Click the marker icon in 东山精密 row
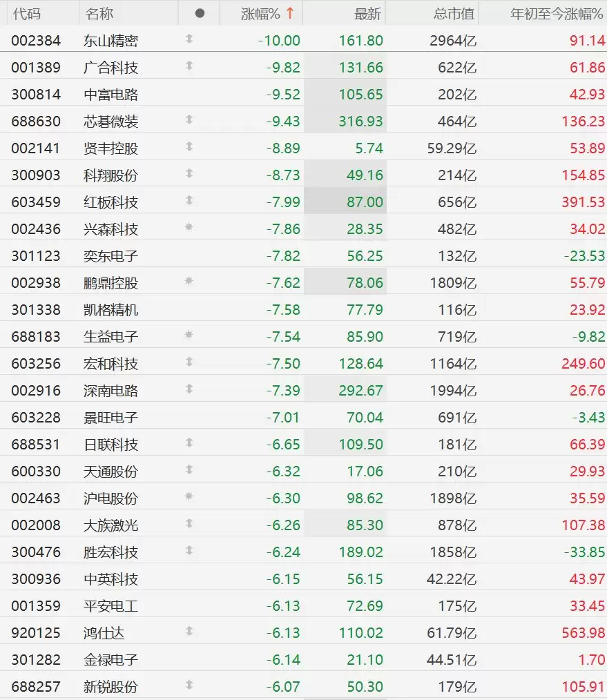 (x=189, y=39)
